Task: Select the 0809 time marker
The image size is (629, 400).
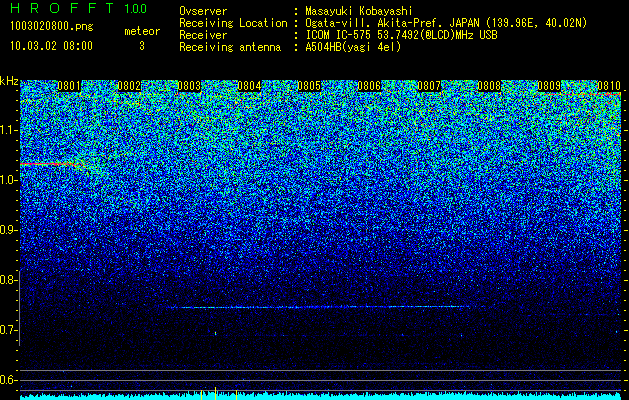Action: coord(549,86)
